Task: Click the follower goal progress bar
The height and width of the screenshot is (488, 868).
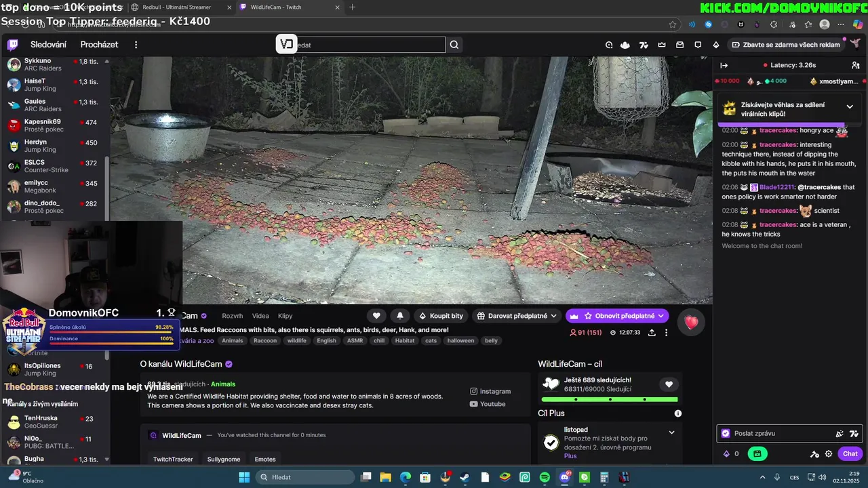Action: pyautogui.click(x=609, y=399)
